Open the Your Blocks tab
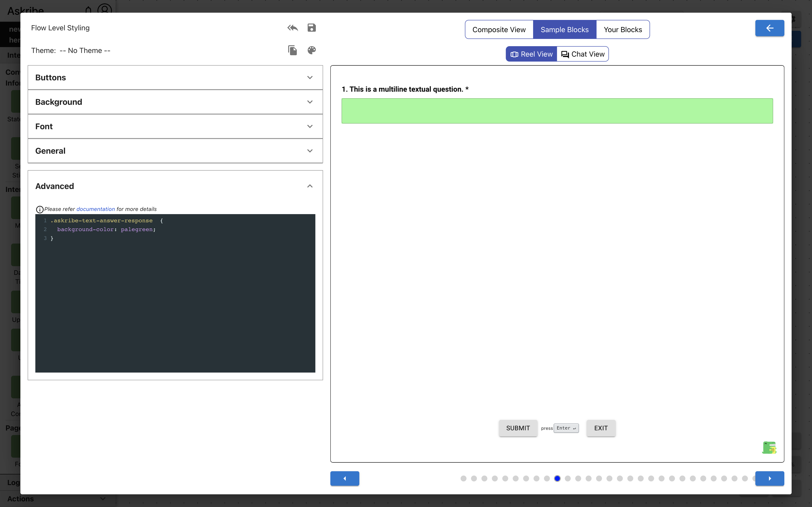The width and height of the screenshot is (812, 507). (623, 29)
